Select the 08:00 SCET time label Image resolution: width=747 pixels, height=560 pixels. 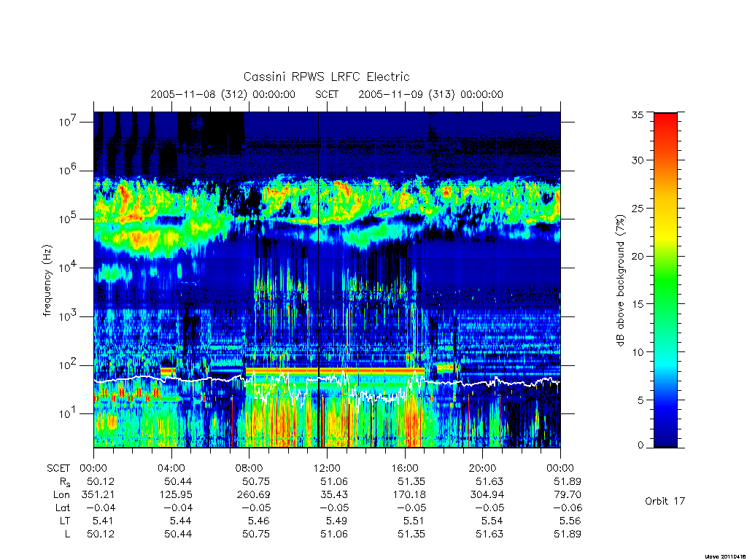tap(249, 468)
